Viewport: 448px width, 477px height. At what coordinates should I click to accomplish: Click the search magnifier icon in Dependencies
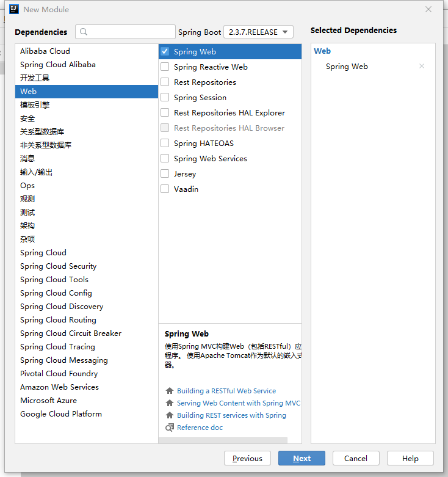pyautogui.click(x=84, y=32)
